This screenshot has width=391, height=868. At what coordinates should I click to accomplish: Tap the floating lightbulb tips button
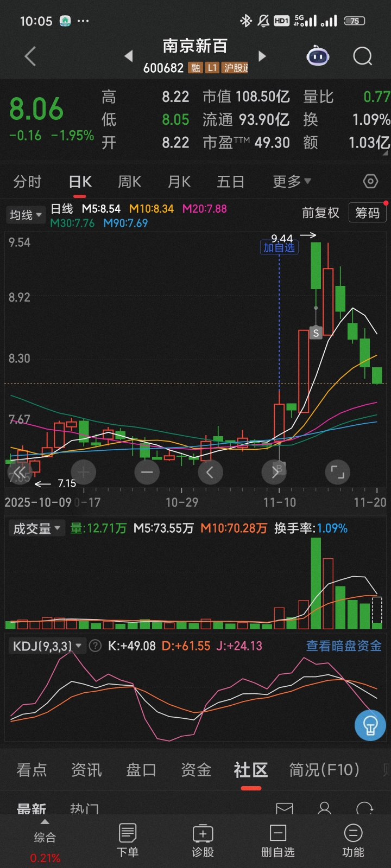click(x=370, y=725)
